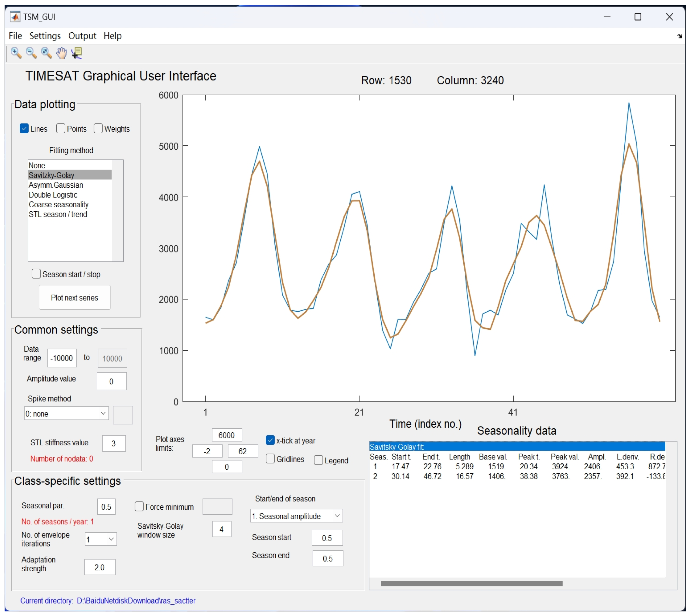691x616 pixels.
Task: Maximize the TSM_GUI window
Action: [638, 17]
